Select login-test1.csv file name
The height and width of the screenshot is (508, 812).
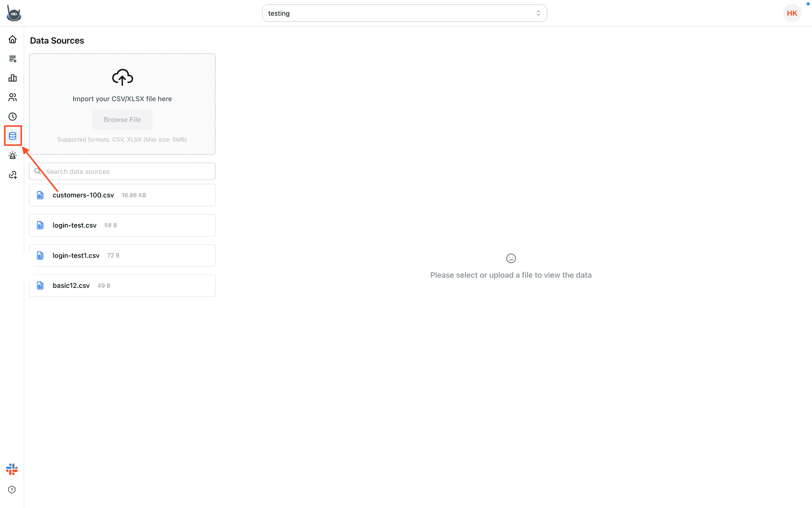(x=76, y=255)
